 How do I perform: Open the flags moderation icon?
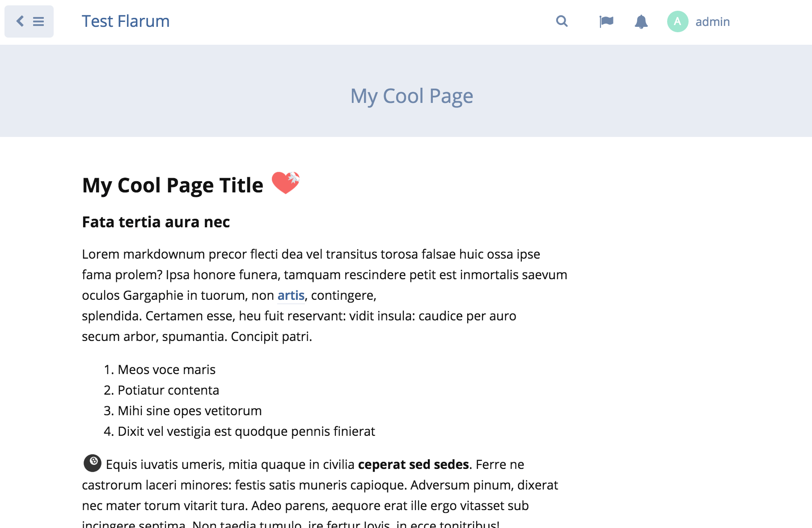point(606,21)
